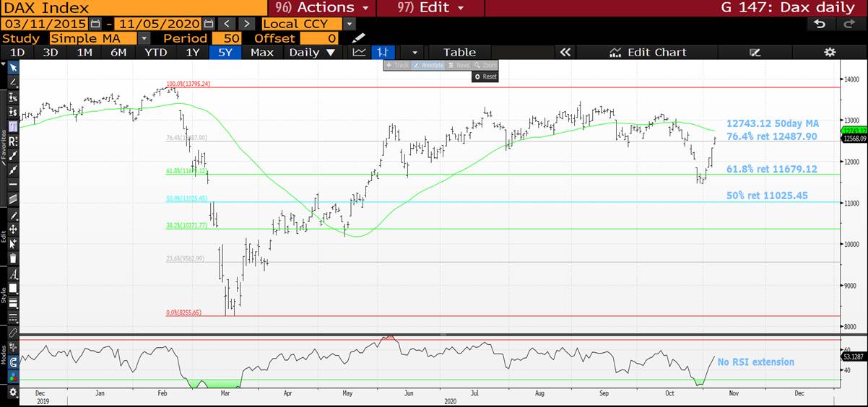Image resolution: width=868 pixels, height=407 pixels.
Task: Click the Table button
Action: [459, 52]
